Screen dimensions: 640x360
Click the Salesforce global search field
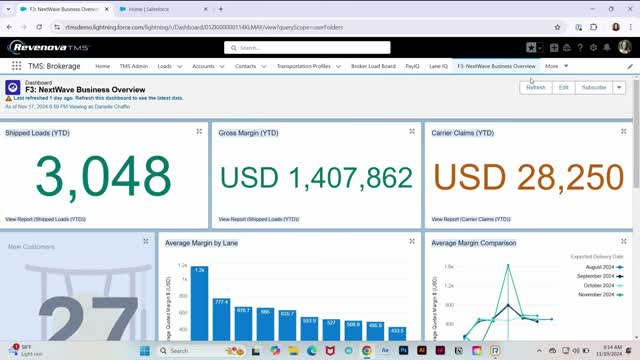(x=307, y=48)
